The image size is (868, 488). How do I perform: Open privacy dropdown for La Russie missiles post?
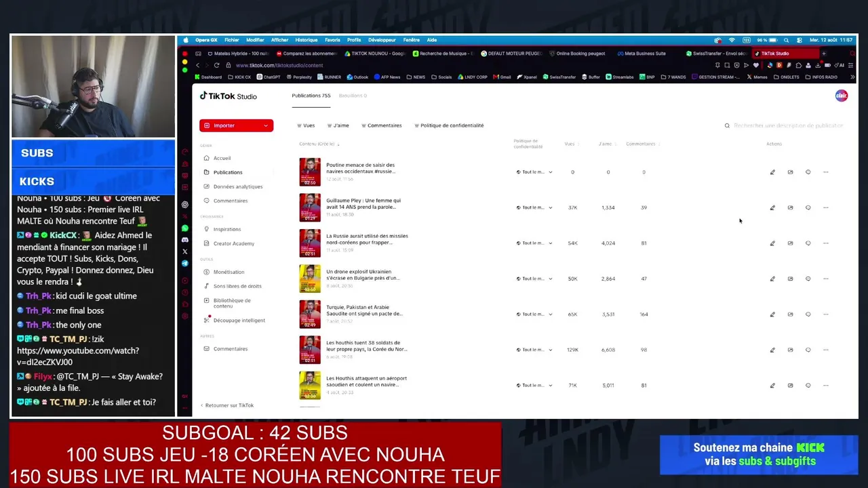point(534,243)
